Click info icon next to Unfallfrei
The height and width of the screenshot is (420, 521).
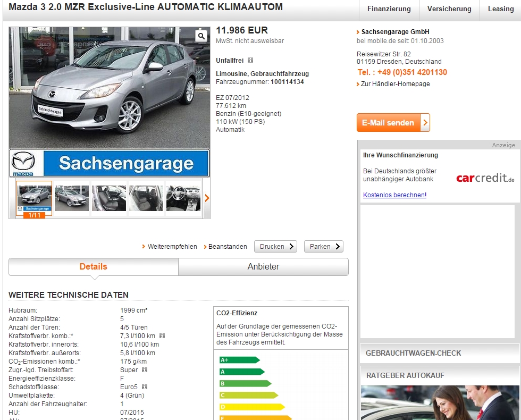point(250,61)
